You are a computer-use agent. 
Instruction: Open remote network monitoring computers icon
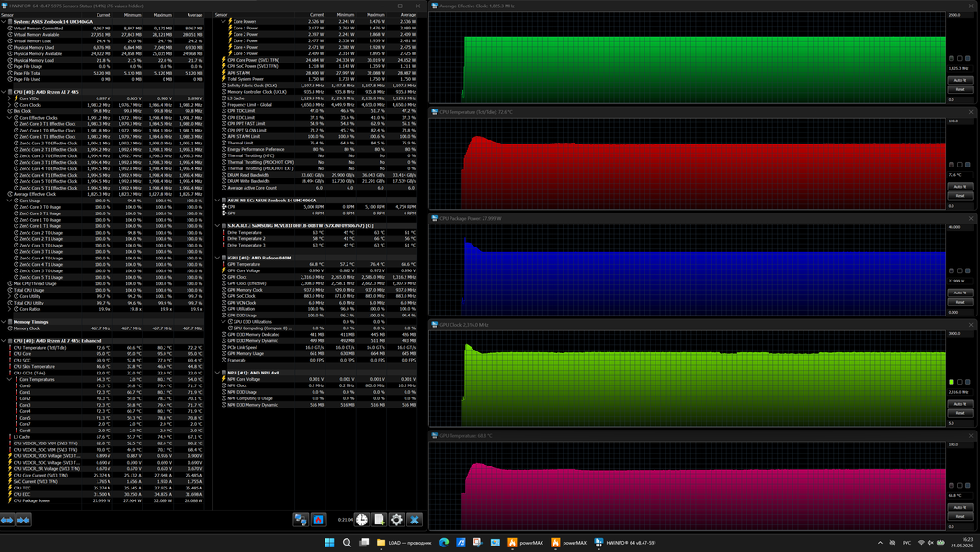(x=302, y=520)
